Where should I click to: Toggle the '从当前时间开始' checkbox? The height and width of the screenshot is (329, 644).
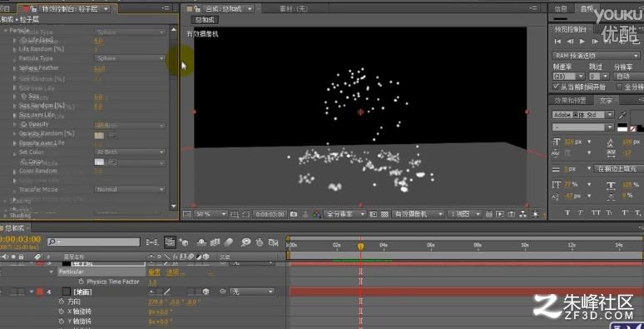click(556, 87)
